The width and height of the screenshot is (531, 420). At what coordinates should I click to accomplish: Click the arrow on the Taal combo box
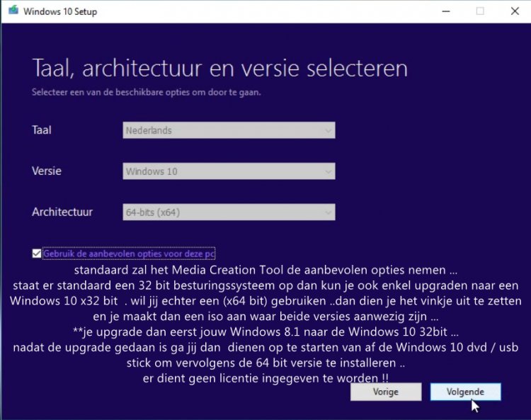[x=327, y=130]
